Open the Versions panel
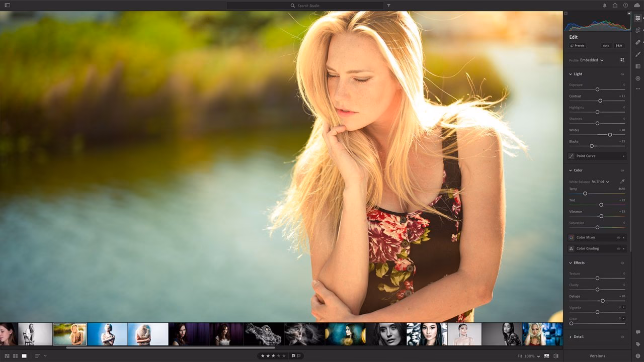Viewport: 644px width, 362px height. 597,355
